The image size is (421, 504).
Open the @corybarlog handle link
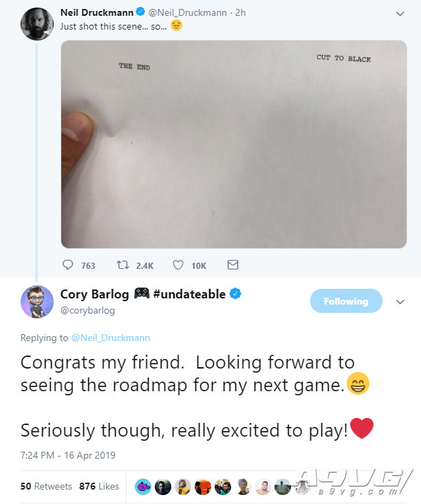[x=86, y=310]
